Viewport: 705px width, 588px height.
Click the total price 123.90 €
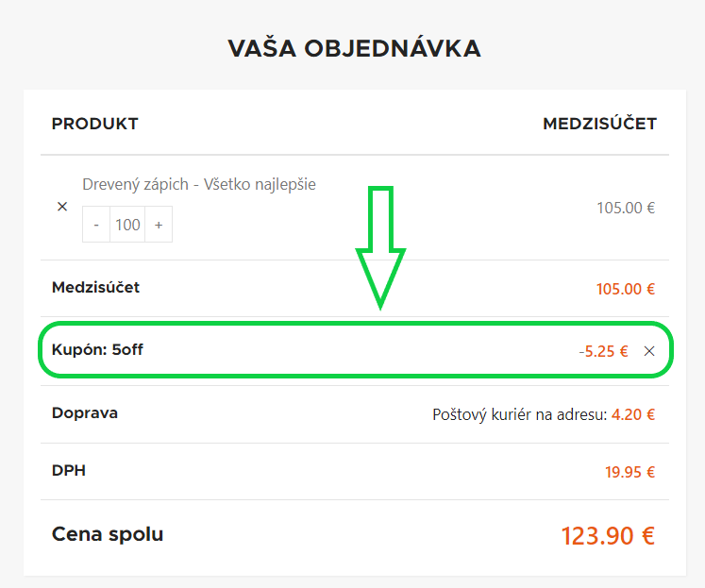pyautogui.click(x=608, y=536)
